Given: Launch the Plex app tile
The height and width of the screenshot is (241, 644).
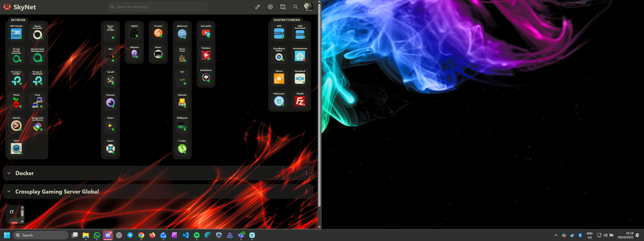Looking at the screenshot, I should (x=110, y=56).
